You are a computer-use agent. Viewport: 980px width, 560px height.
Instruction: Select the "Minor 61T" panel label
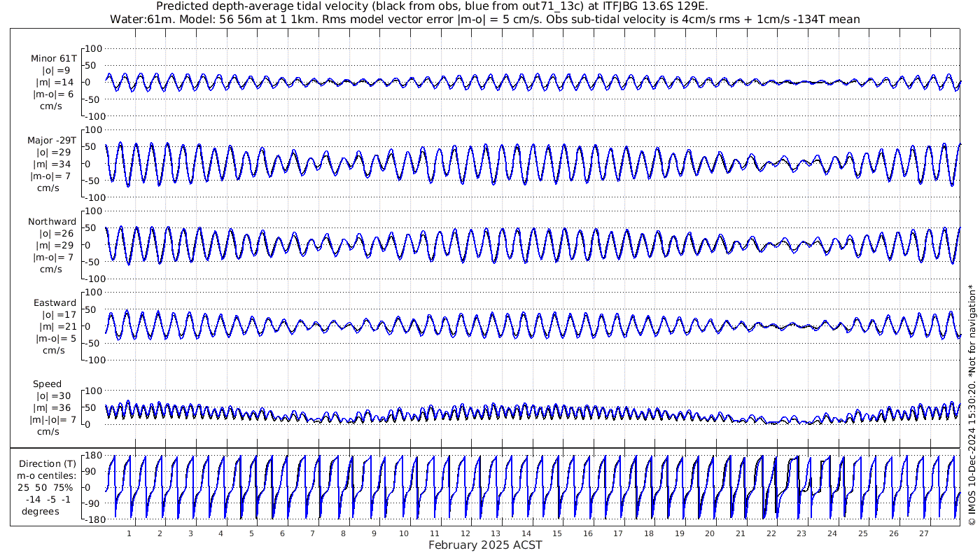53,59
